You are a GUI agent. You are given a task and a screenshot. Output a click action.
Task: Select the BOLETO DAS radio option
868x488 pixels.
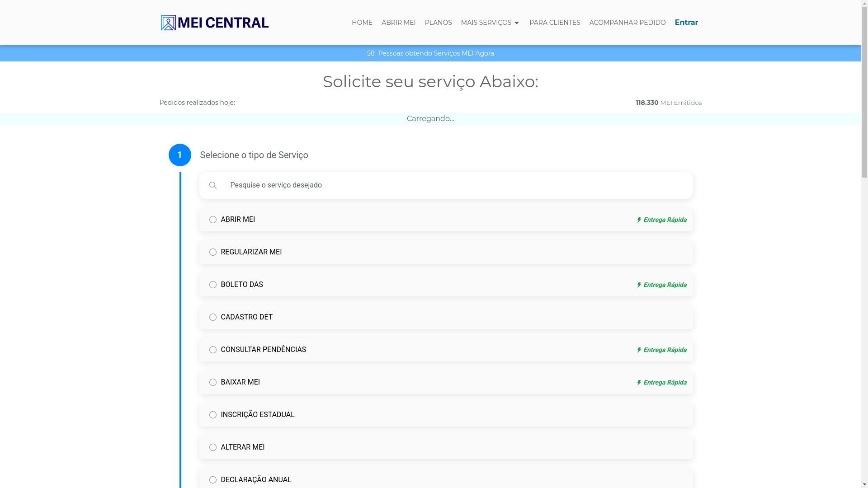pos(213,285)
